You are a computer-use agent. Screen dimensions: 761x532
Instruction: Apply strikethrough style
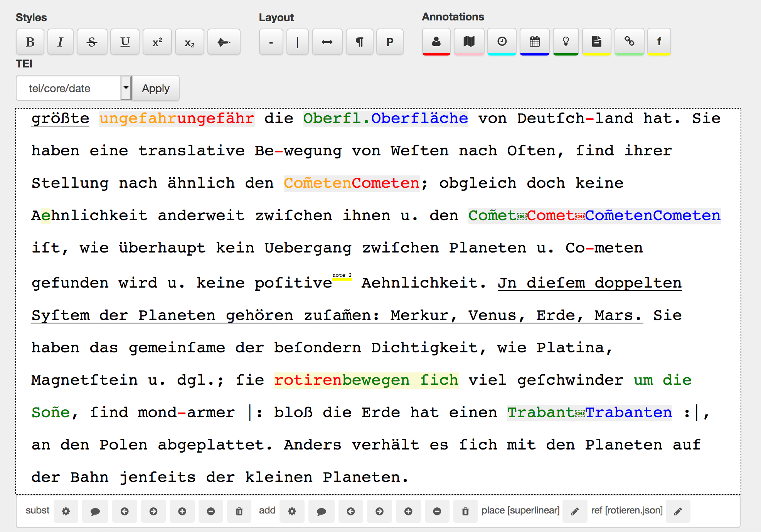point(92,42)
